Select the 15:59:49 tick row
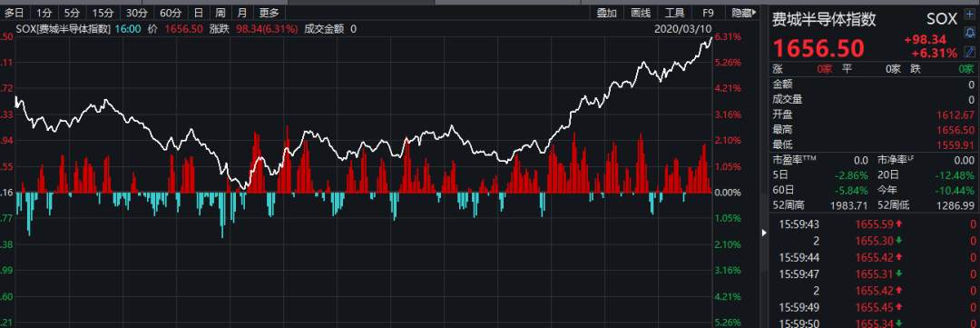The height and width of the screenshot is (328, 980). click(x=873, y=307)
